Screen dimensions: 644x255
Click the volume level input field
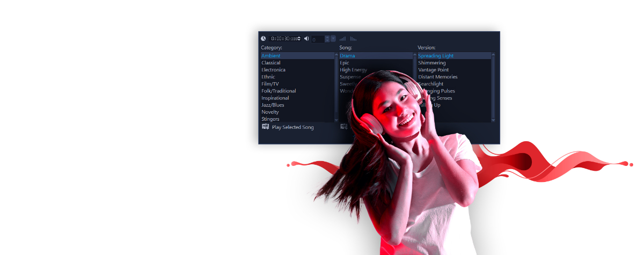[x=318, y=39]
